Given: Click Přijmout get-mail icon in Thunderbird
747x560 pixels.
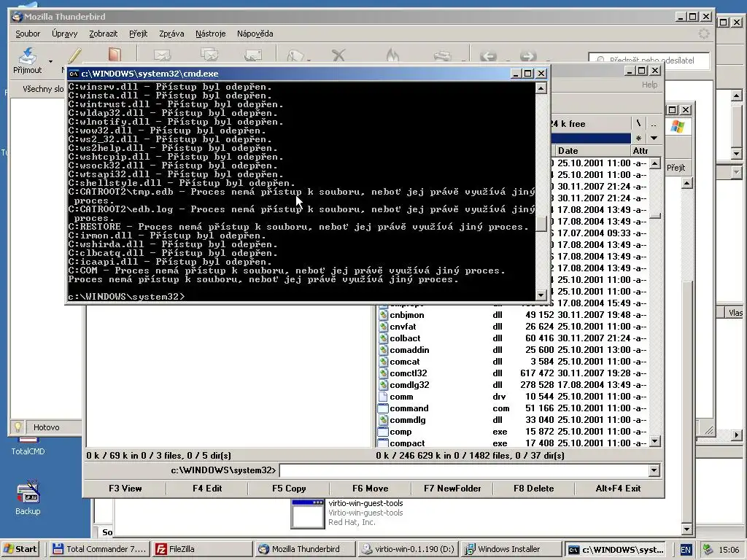Looking at the screenshot, I should pyautogui.click(x=28, y=55).
